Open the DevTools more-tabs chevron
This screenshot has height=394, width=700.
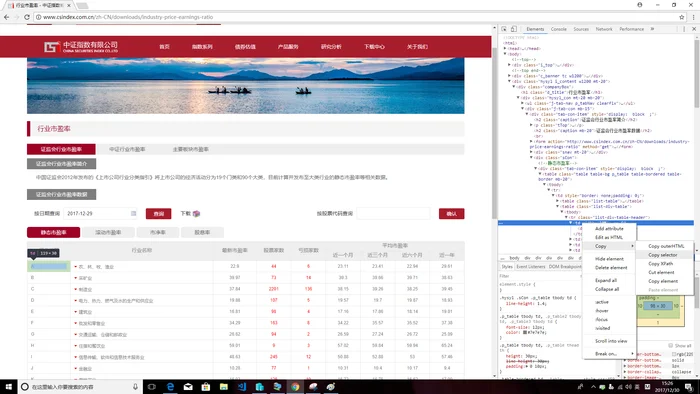click(x=652, y=29)
